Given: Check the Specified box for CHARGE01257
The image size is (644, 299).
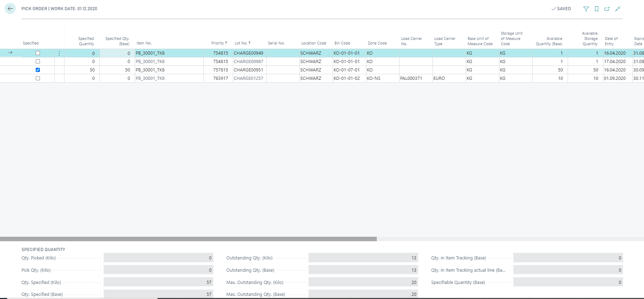Looking at the screenshot, I should tap(38, 78).
